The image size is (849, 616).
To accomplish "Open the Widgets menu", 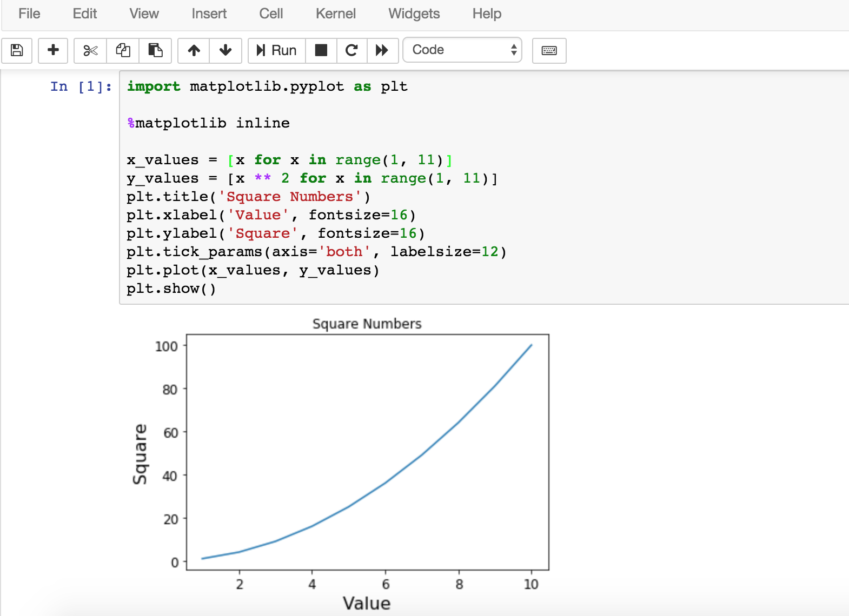I will pos(414,14).
